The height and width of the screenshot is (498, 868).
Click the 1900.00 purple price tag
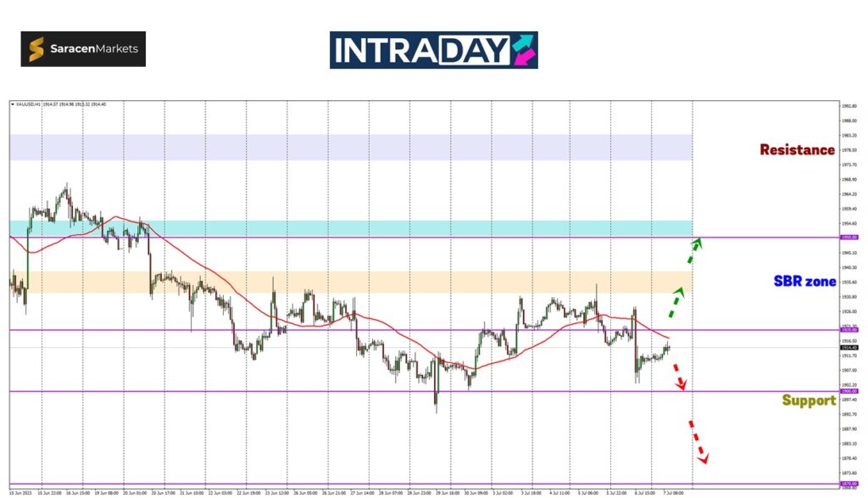click(x=848, y=391)
